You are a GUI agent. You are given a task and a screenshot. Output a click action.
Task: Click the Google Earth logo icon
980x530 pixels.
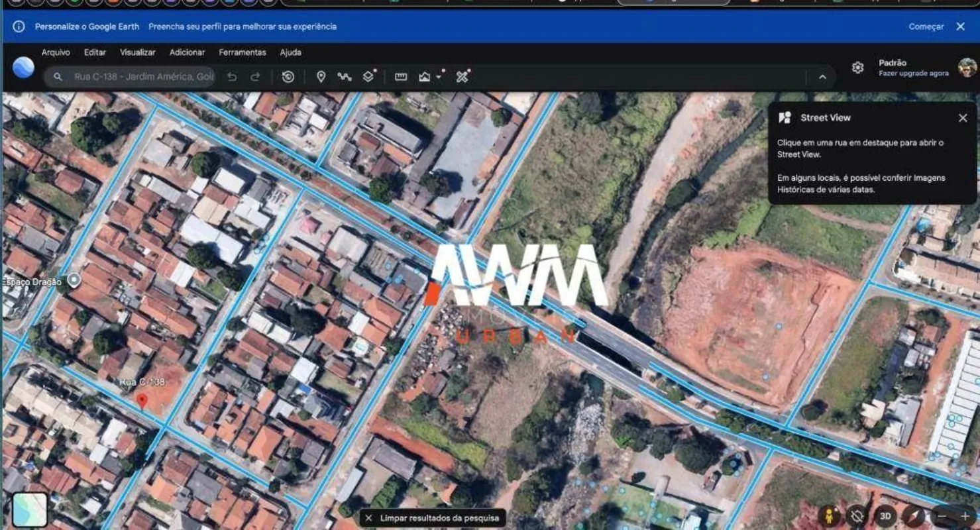(23, 68)
